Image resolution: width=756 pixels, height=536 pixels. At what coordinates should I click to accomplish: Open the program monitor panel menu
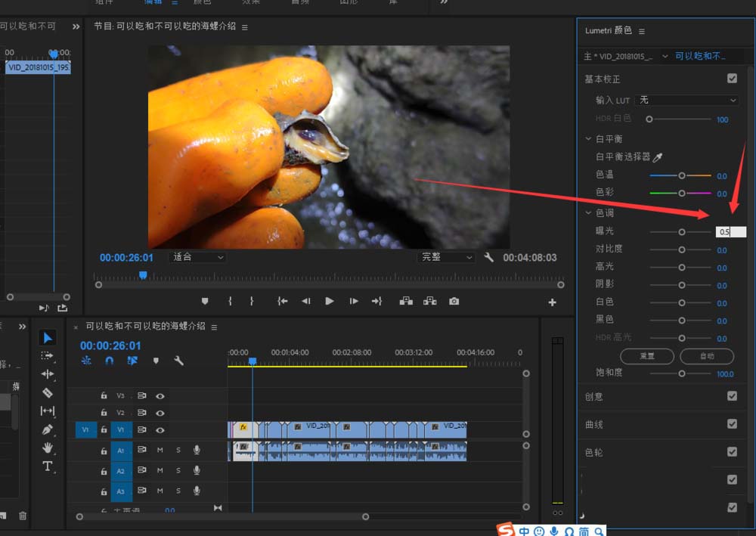245,27
